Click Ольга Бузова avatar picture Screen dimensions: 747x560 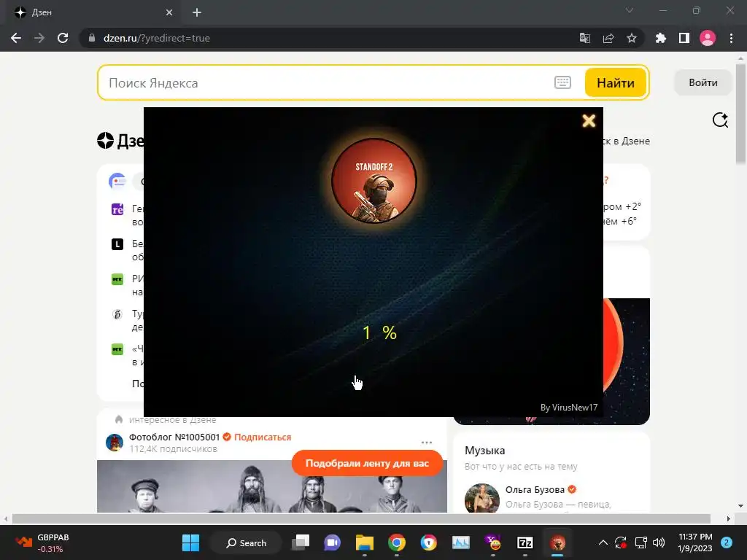(x=482, y=499)
